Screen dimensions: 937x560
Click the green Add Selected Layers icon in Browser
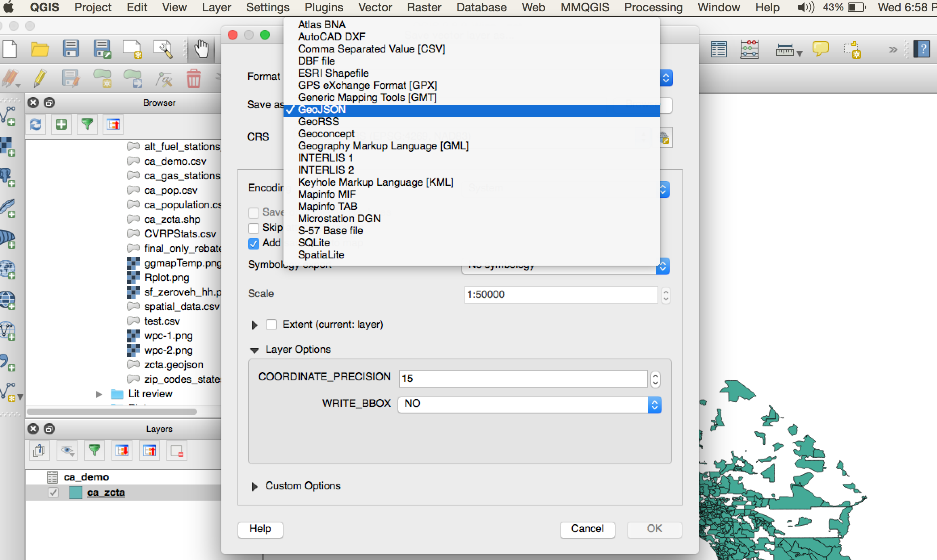(61, 124)
